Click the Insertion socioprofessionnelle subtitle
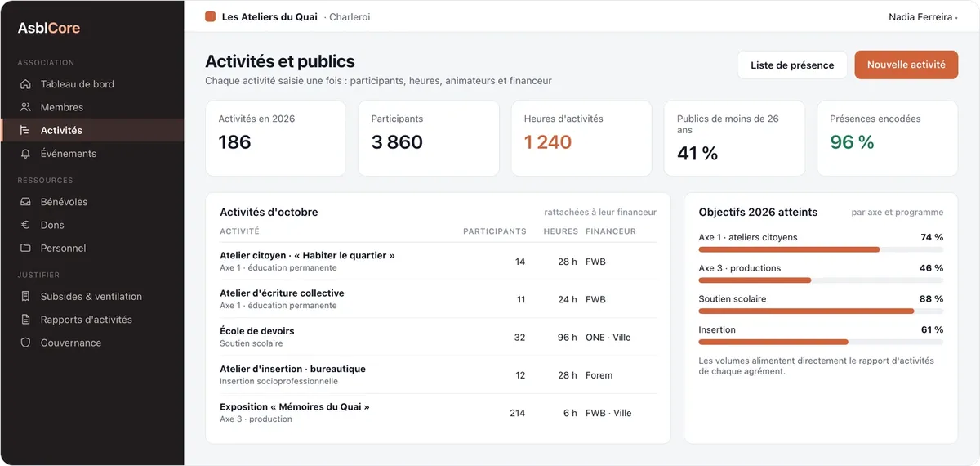 click(278, 382)
